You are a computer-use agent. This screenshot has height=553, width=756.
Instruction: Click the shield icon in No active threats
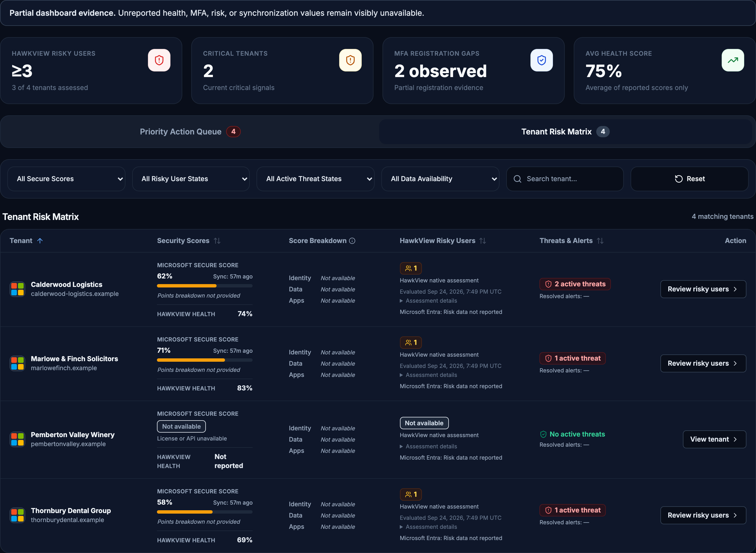pos(543,434)
